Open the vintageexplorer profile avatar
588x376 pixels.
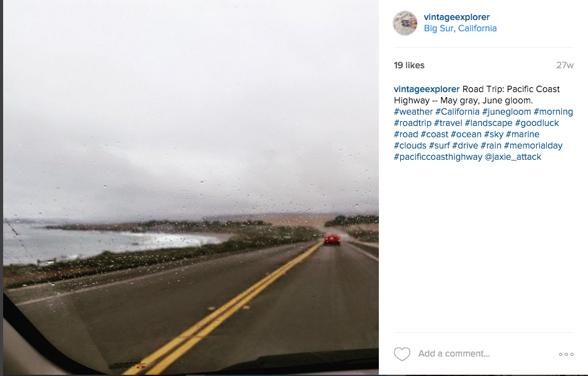click(x=405, y=23)
